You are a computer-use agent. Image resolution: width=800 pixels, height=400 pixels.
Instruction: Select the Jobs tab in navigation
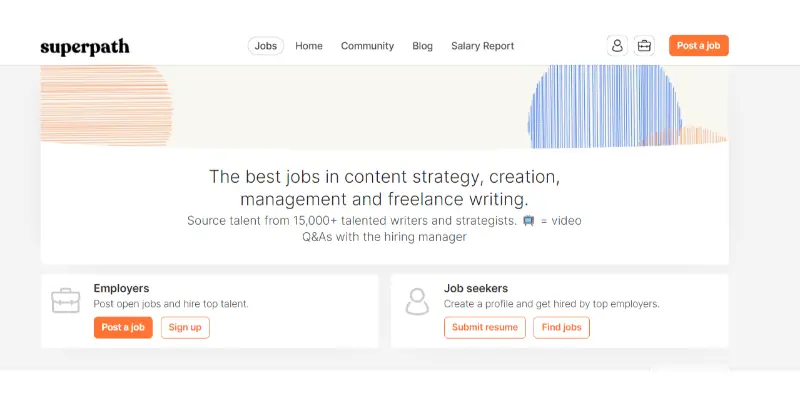[x=266, y=46]
